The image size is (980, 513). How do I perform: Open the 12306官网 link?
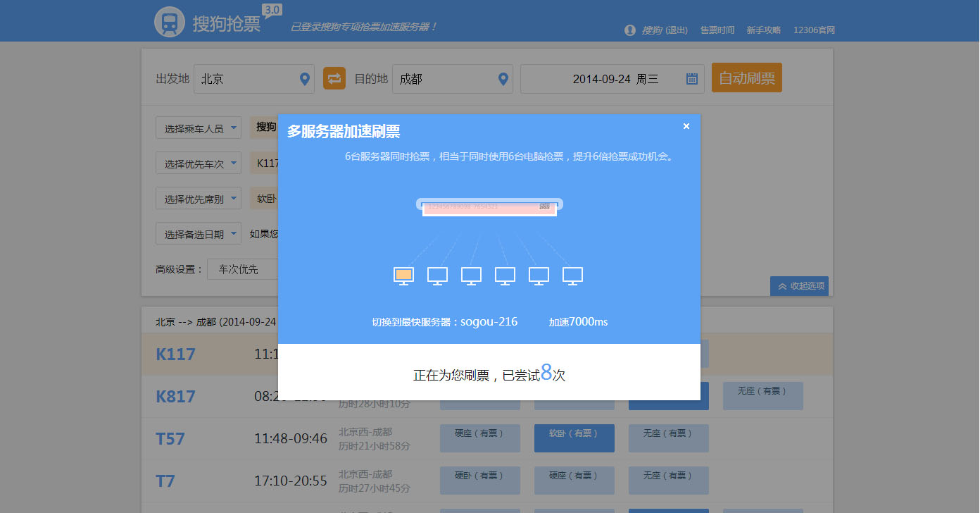pyautogui.click(x=814, y=30)
